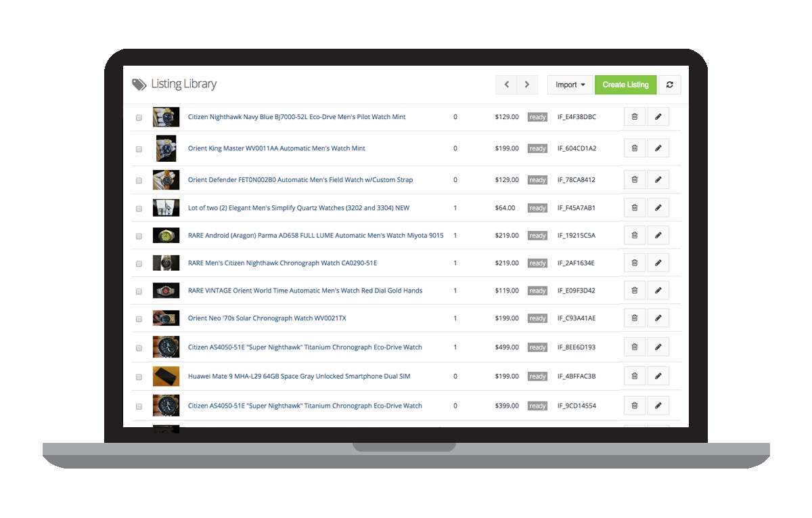This screenshot has height=518, width=812.
Task: Select the Huawei Mate 9 listing checkbox
Action: click(x=139, y=377)
